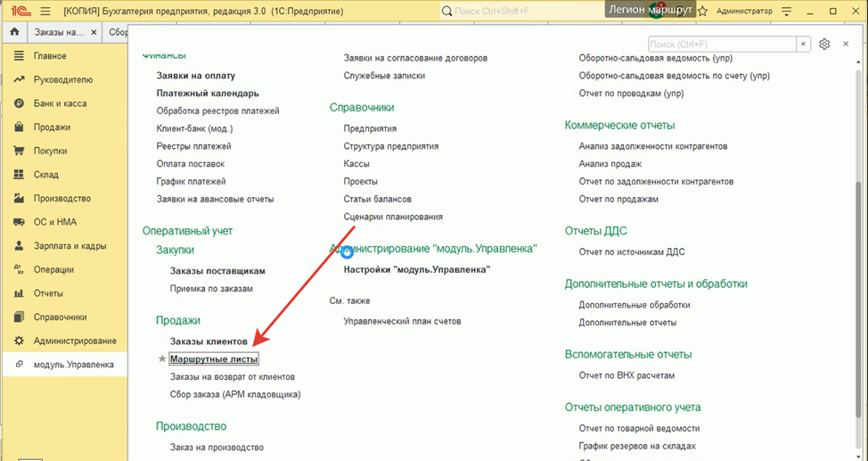Open Настройки "модуль.Управленка"
The width and height of the screenshot is (868, 461).
point(417,270)
